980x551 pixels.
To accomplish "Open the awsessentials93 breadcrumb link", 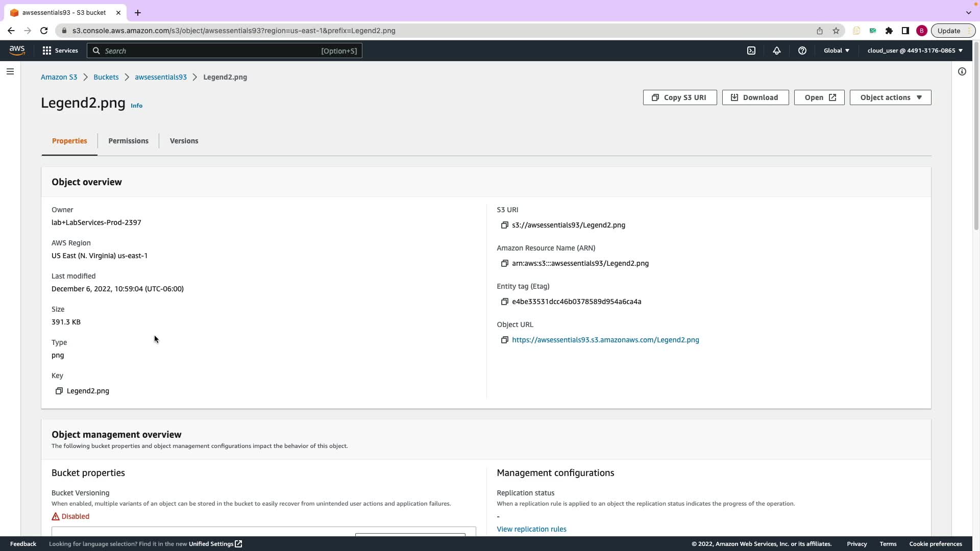I will pyautogui.click(x=161, y=77).
